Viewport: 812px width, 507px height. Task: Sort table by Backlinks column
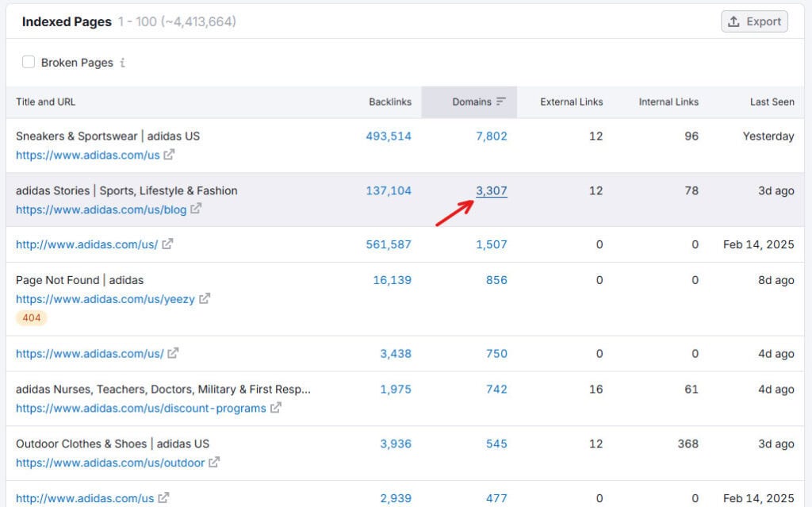pos(390,102)
